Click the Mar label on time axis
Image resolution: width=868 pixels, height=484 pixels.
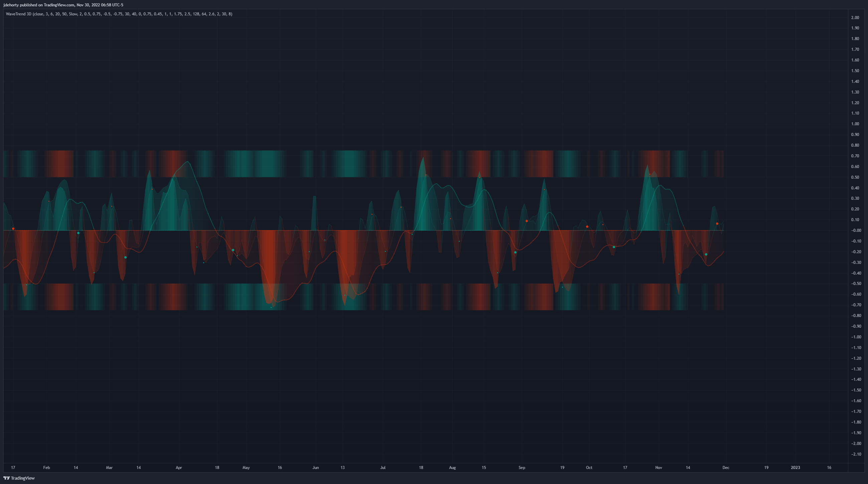pyautogui.click(x=109, y=468)
